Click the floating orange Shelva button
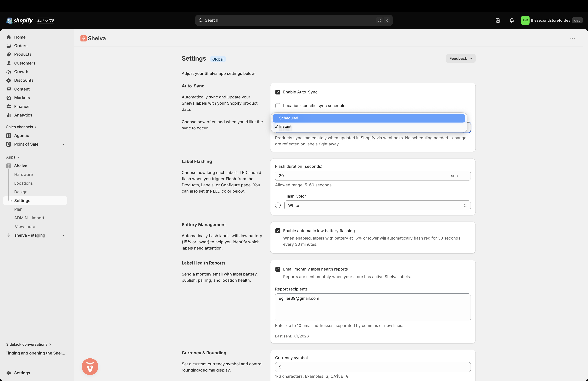 pos(90,366)
